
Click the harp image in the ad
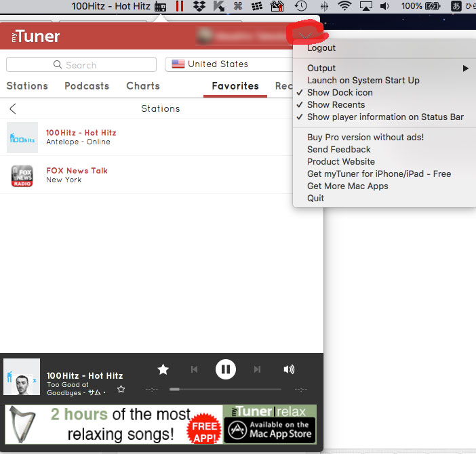click(22, 425)
